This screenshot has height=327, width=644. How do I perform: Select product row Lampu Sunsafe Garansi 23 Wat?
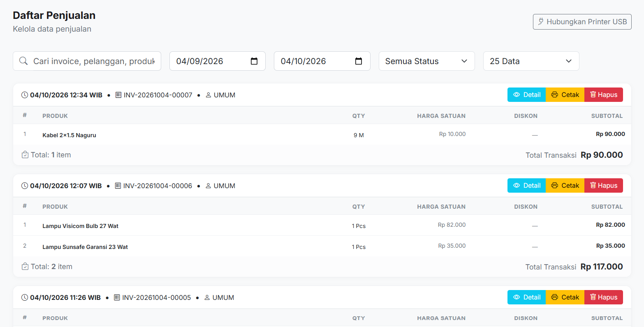coord(322,246)
